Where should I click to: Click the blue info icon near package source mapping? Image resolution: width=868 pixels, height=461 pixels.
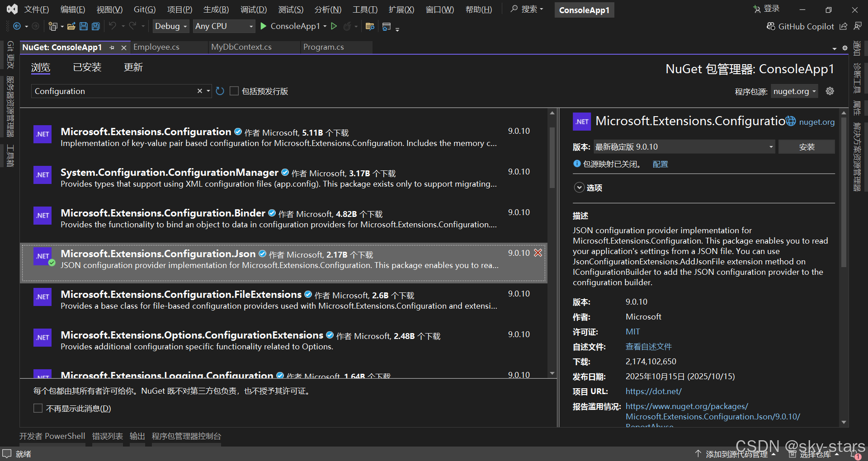click(x=577, y=164)
